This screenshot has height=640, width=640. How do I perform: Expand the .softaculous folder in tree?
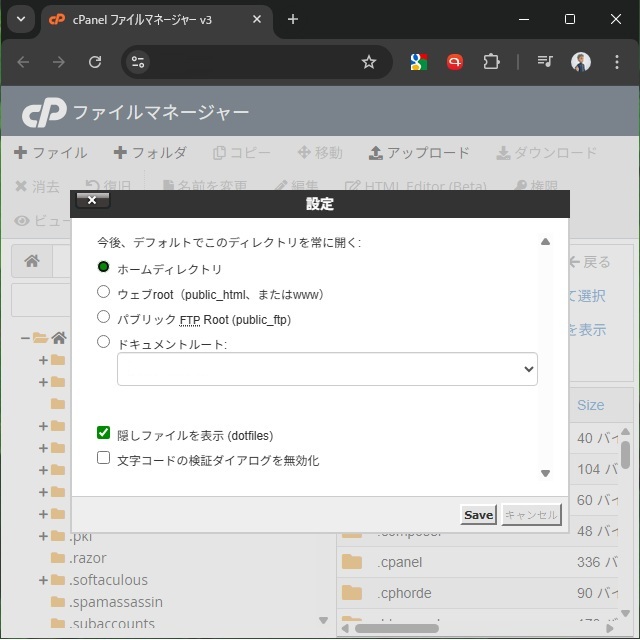coord(43,580)
